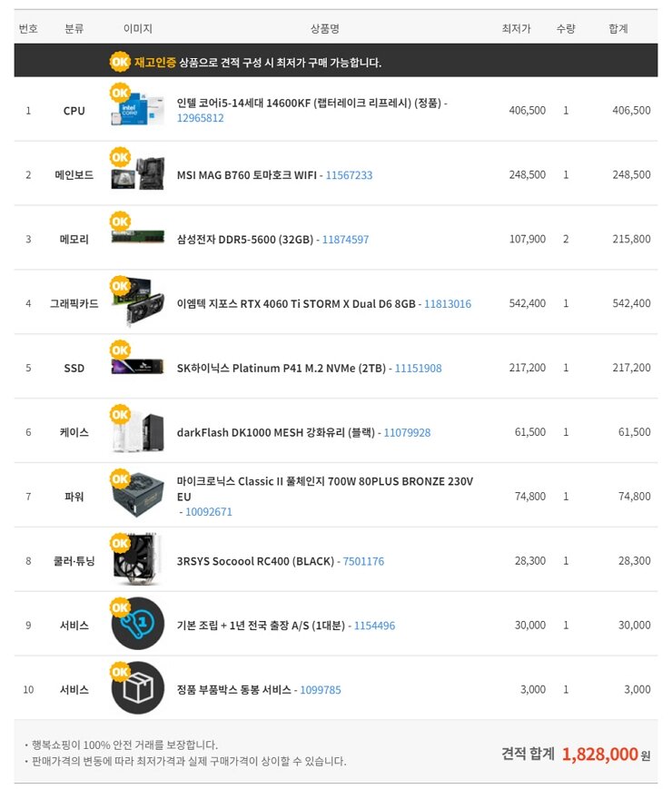
Task: Open graphics card link 11813016
Action: pos(448,304)
